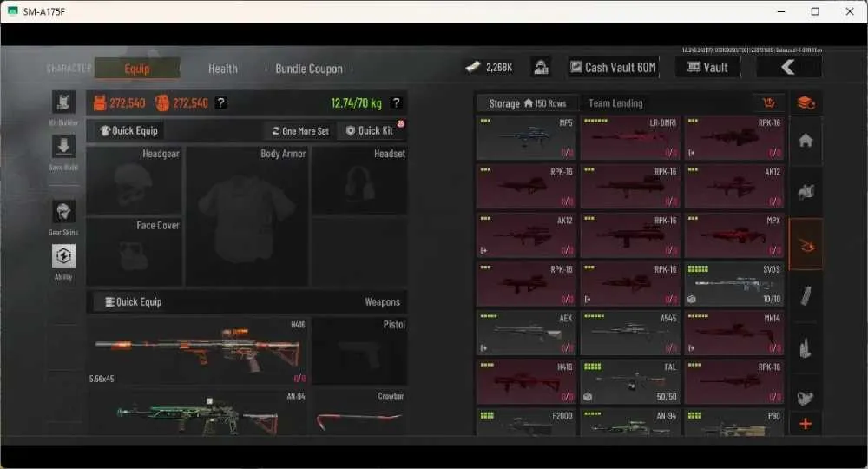Image resolution: width=868 pixels, height=469 pixels.
Task: Click the Weapons section label
Action: tap(382, 301)
